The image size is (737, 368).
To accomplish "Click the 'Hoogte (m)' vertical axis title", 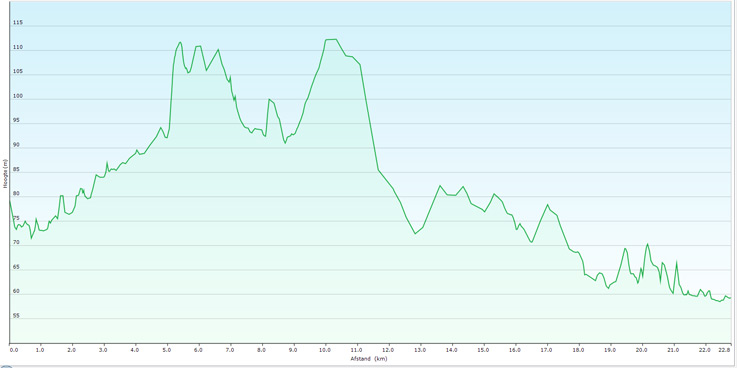I will (4, 174).
